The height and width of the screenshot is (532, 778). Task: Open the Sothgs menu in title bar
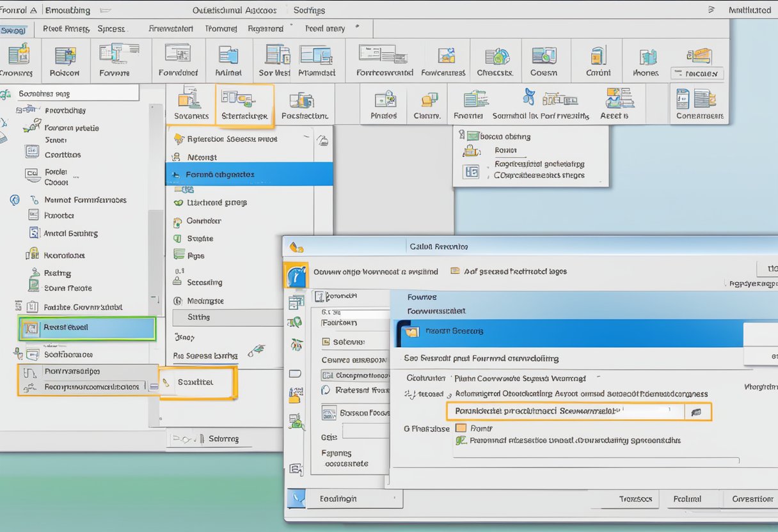click(x=309, y=10)
